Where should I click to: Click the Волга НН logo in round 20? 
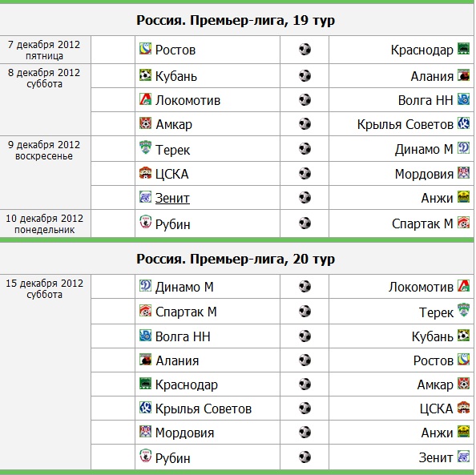[145, 336]
